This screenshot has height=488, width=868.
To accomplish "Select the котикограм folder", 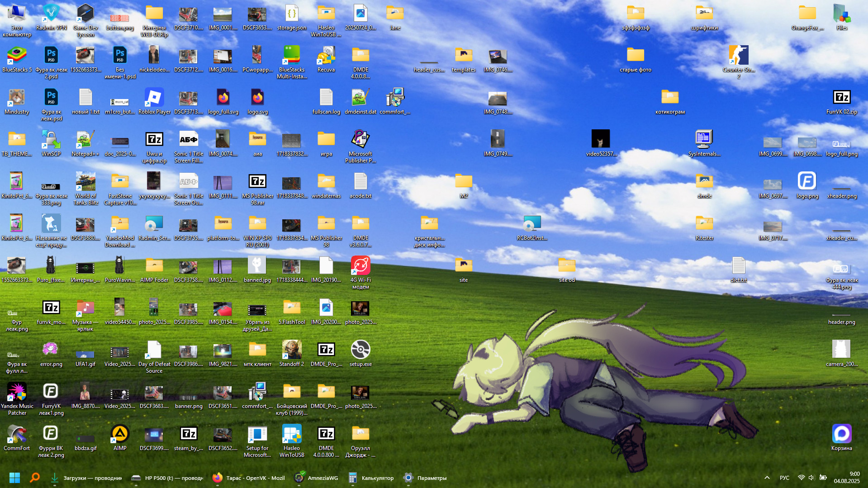I will coord(670,101).
